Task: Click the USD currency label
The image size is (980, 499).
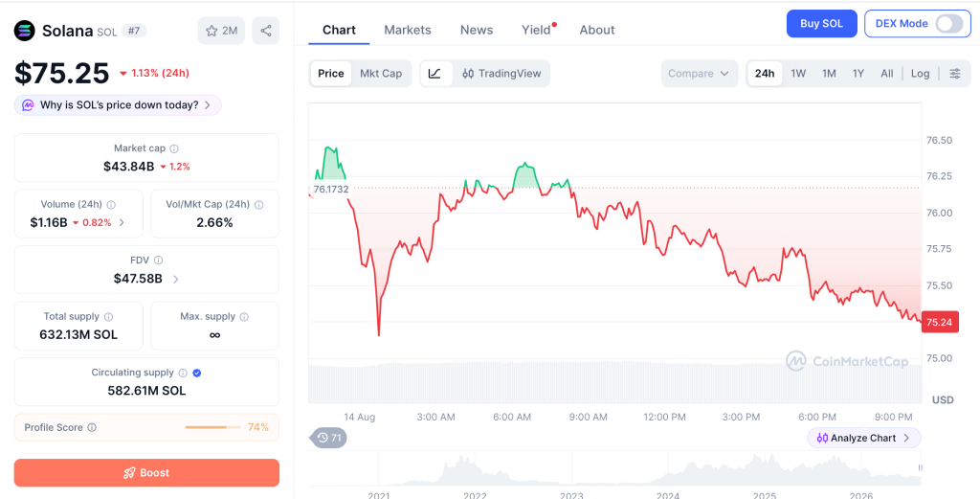Action: 943,399
